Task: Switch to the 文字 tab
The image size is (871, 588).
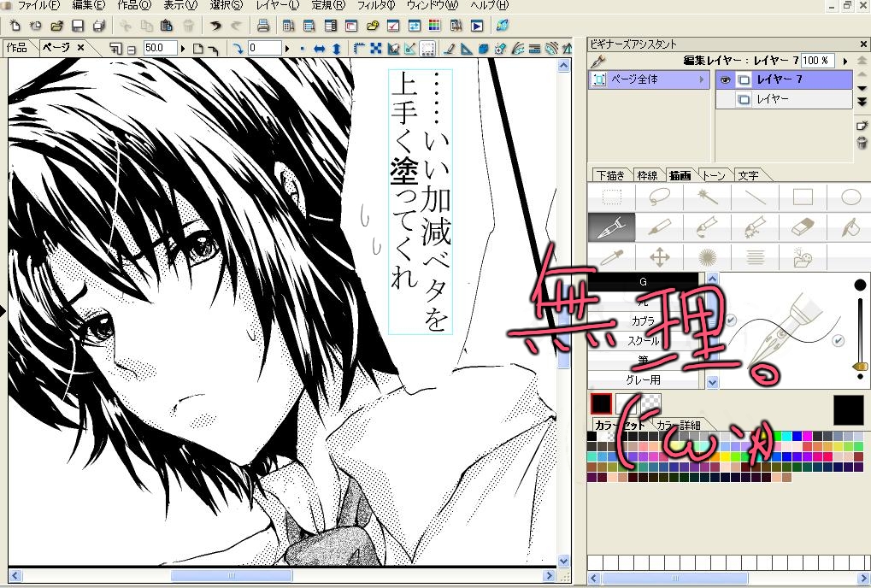Action: (x=748, y=175)
